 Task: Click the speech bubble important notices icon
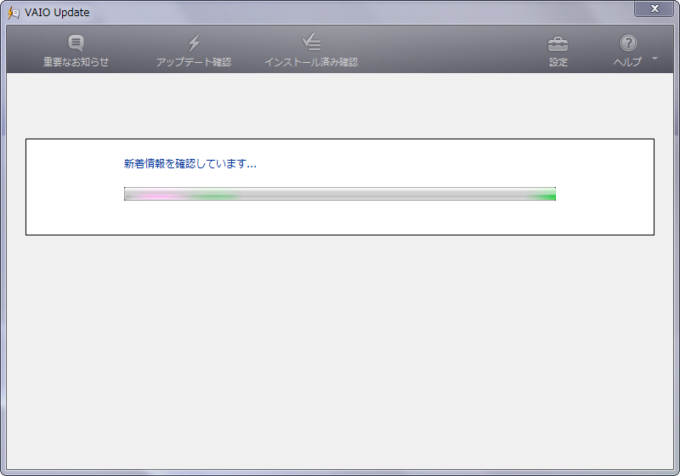[76, 43]
